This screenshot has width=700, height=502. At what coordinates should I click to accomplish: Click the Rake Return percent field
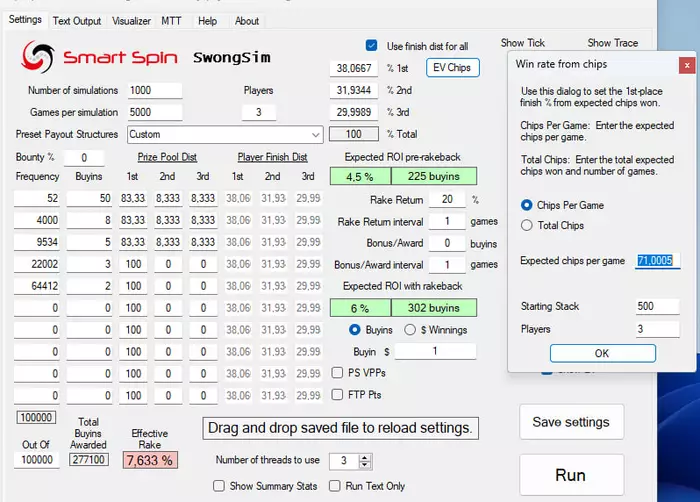(447, 199)
